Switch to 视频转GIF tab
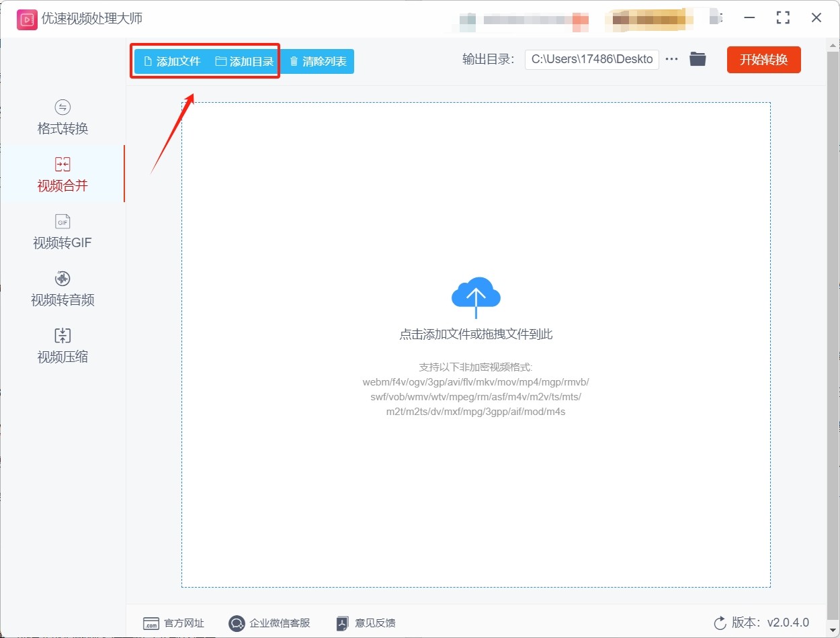Image resolution: width=840 pixels, height=638 pixels. pyautogui.click(x=62, y=232)
